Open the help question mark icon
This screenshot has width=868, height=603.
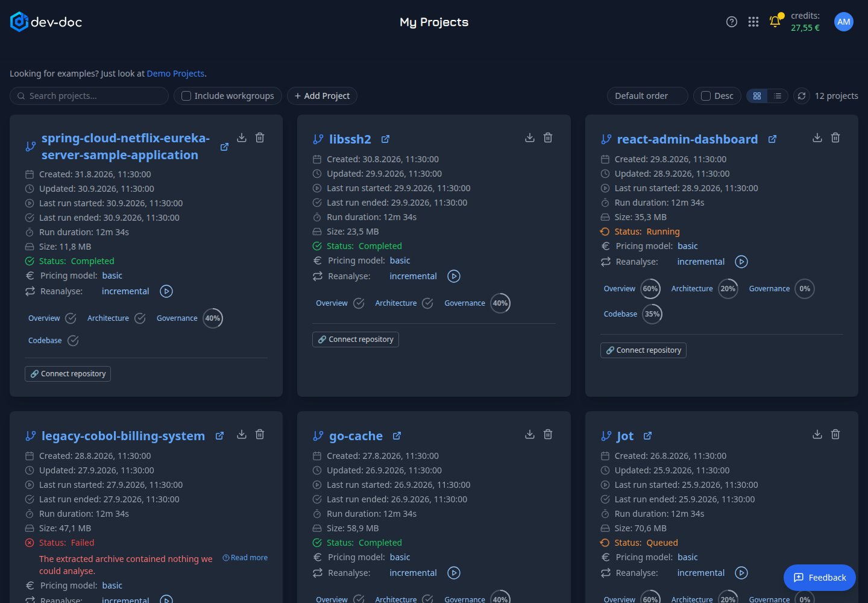coord(731,22)
